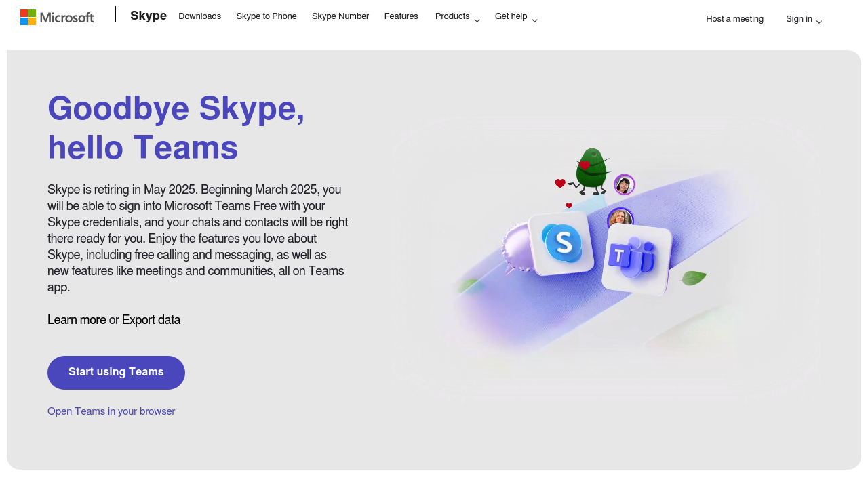The width and height of the screenshot is (868, 488).
Task: Click the dark-haired woman avatar
Action: [x=624, y=184]
